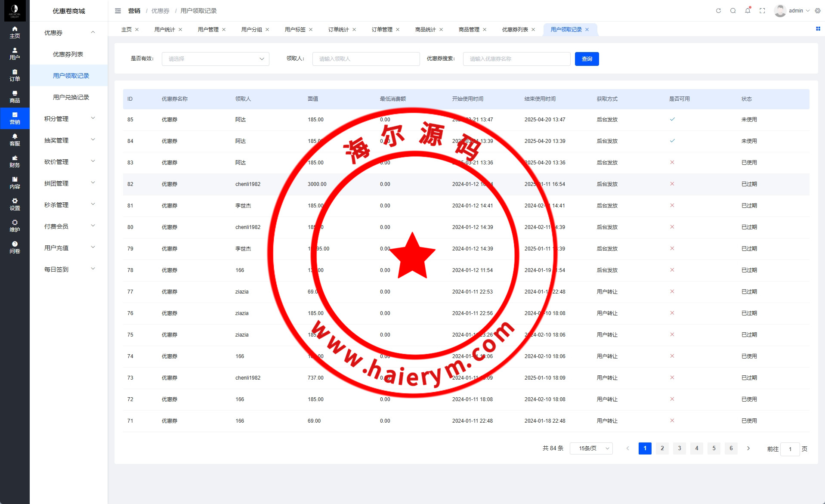Click the blue 查询 search button
The width and height of the screenshot is (825, 504).
pyautogui.click(x=587, y=59)
